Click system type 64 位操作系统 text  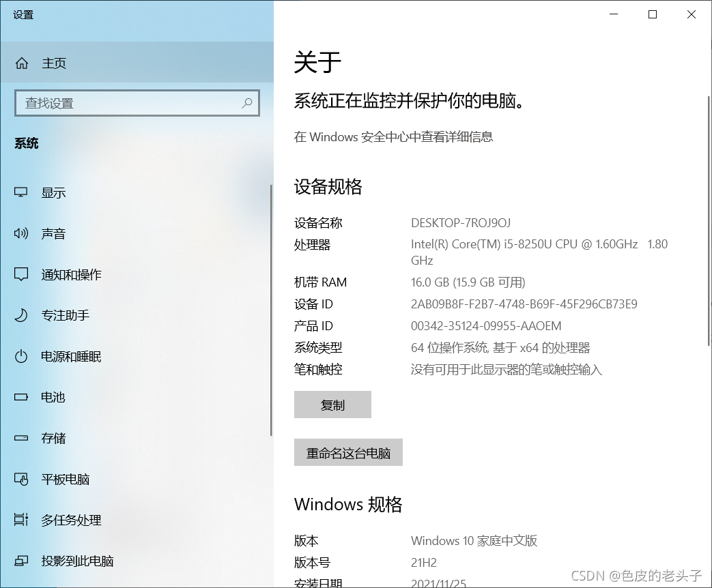pyautogui.click(x=500, y=347)
